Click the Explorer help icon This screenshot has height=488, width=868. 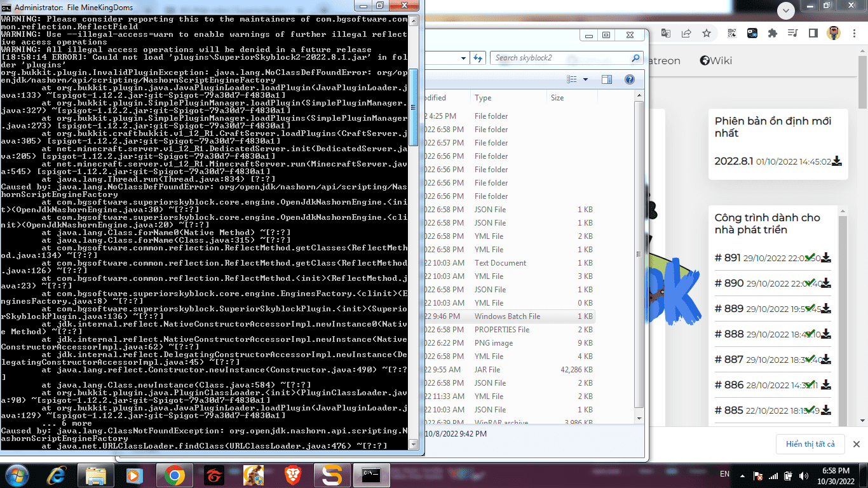coord(630,79)
